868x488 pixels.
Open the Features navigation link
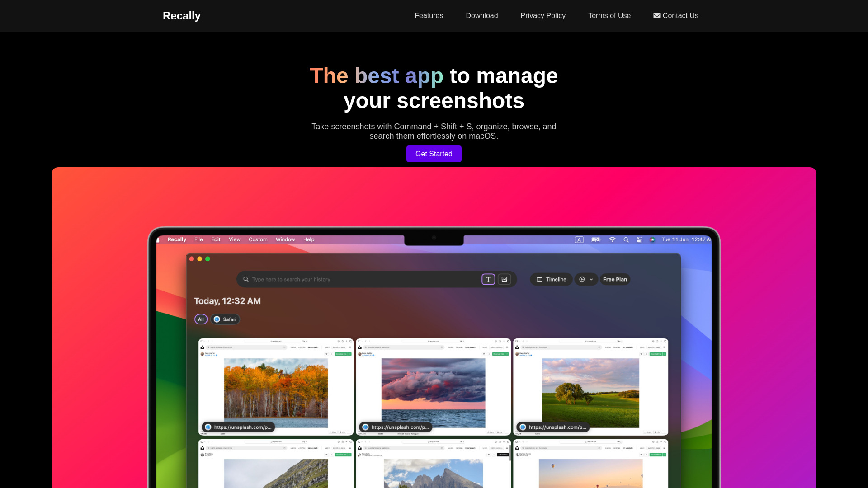point(428,15)
